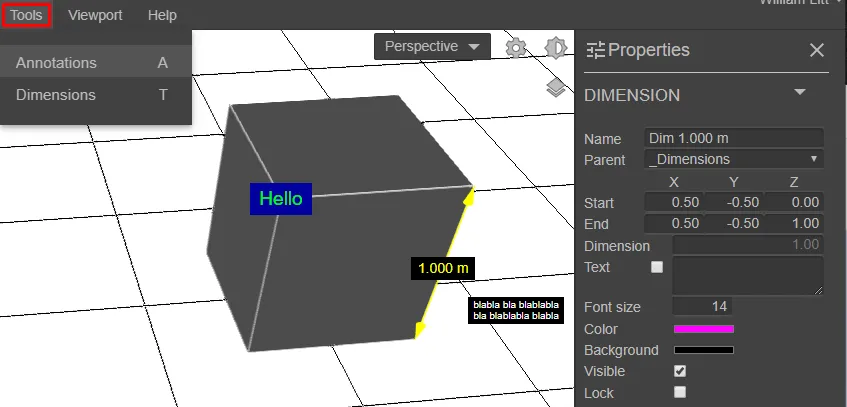
Task: Click the grayed Dimension value field
Action: (748, 245)
